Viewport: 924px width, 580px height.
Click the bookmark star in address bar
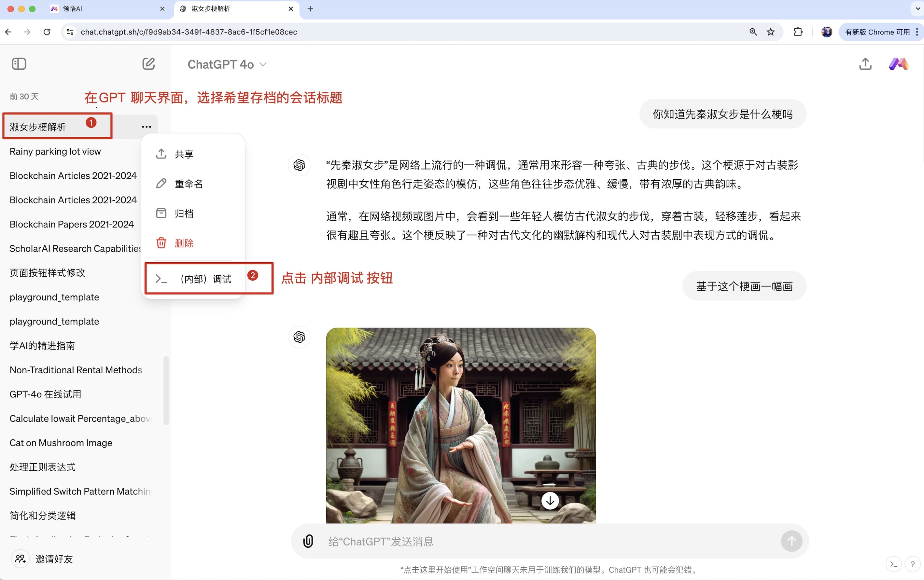pos(771,32)
